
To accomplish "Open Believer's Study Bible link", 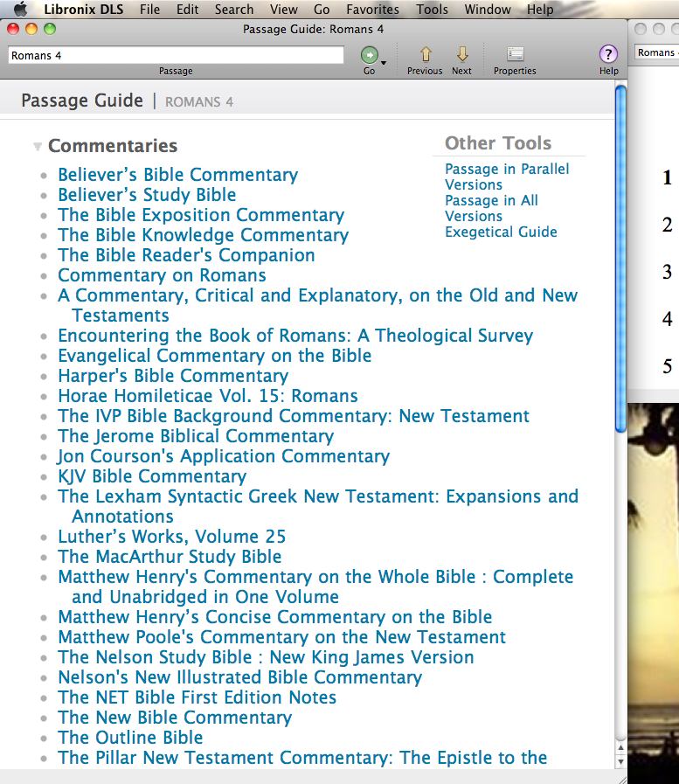I will click(147, 195).
